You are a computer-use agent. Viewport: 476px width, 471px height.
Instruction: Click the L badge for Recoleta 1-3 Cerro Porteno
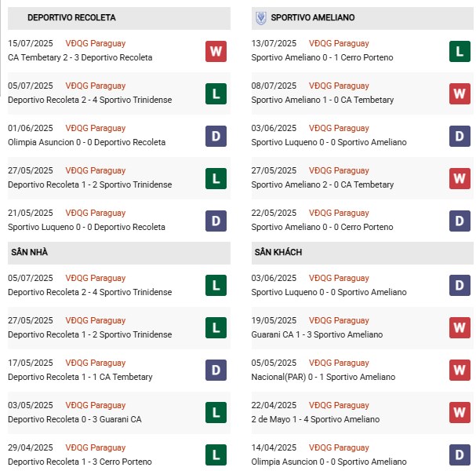[216, 455]
